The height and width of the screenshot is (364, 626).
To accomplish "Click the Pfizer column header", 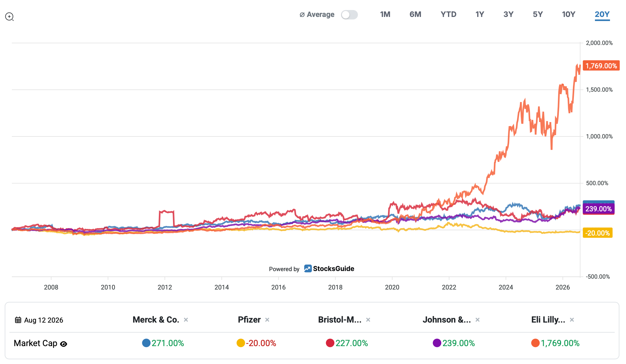I will tap(249, 320).
